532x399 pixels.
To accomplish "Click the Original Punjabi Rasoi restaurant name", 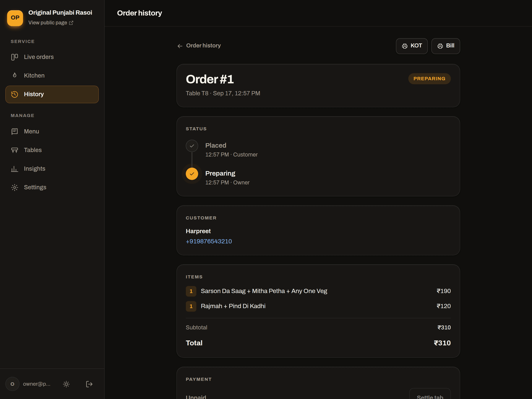I will pyautogui.click(x=60, y=13).
